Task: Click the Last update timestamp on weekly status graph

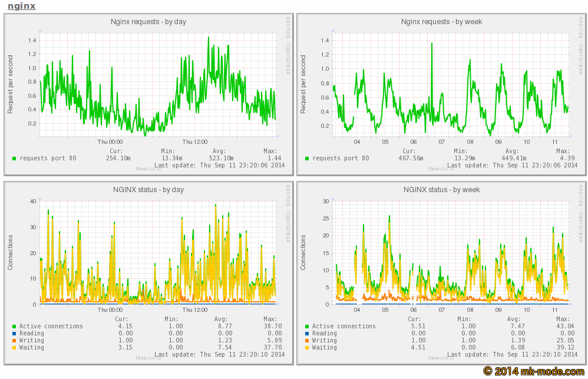Action: coord(513,354)
